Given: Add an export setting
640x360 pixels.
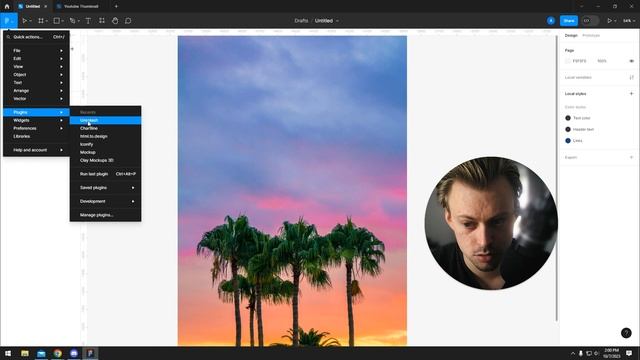Looking at the screenshot, I should click(631, 157).
